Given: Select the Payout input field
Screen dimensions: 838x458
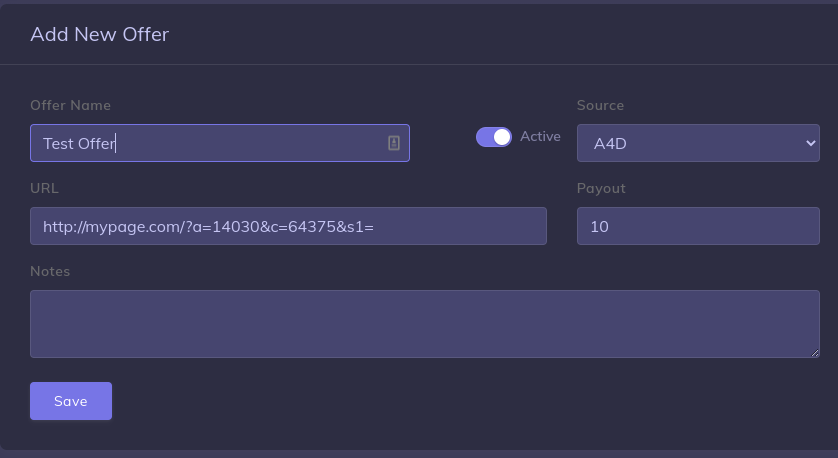Looking at the screenshot, I should tap(698, 226).
